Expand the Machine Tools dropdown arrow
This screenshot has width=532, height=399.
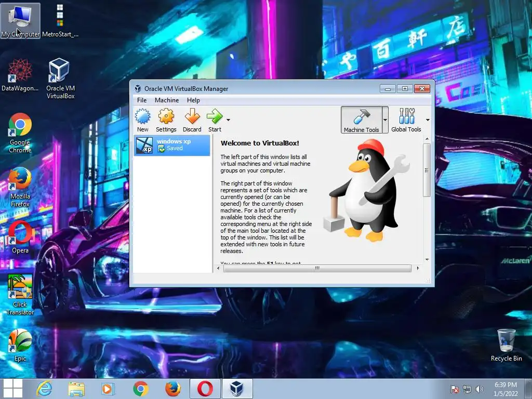tap(385, 120)
